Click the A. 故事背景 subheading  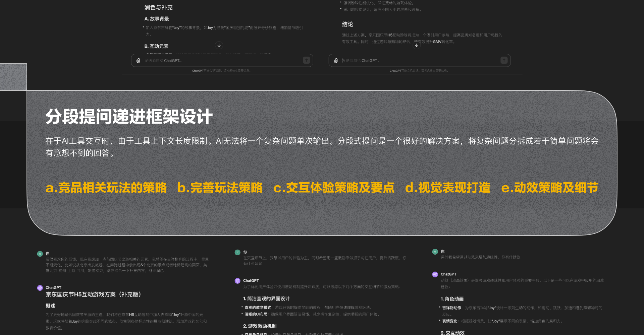[157, 19]
